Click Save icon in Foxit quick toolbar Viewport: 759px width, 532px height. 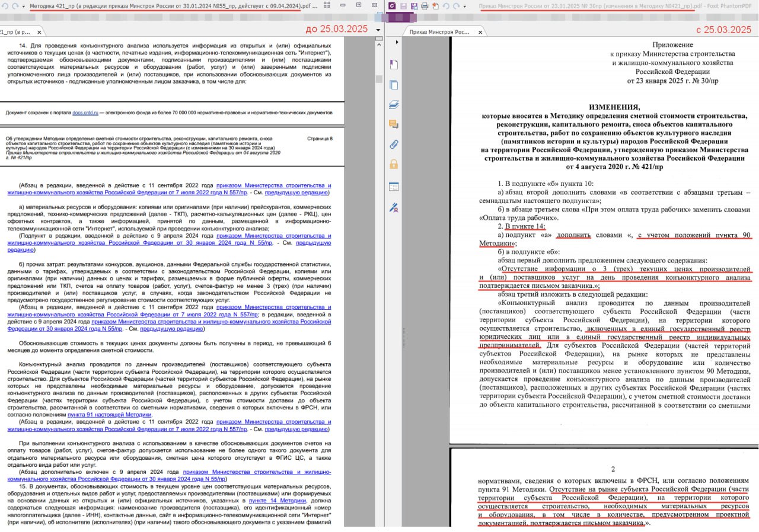tap(404, 6)
